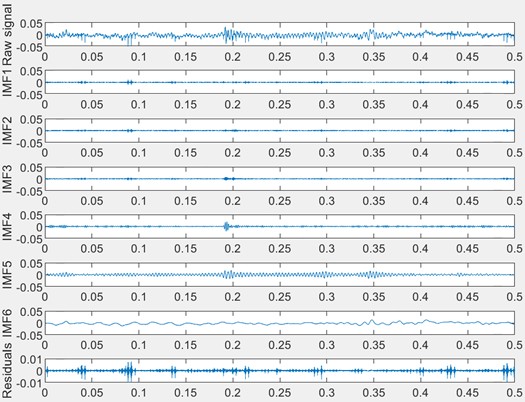Select the IMF2 plot axes
Image resolution: width=525 pixels, height=402 pixels.
tap(280, 131)
